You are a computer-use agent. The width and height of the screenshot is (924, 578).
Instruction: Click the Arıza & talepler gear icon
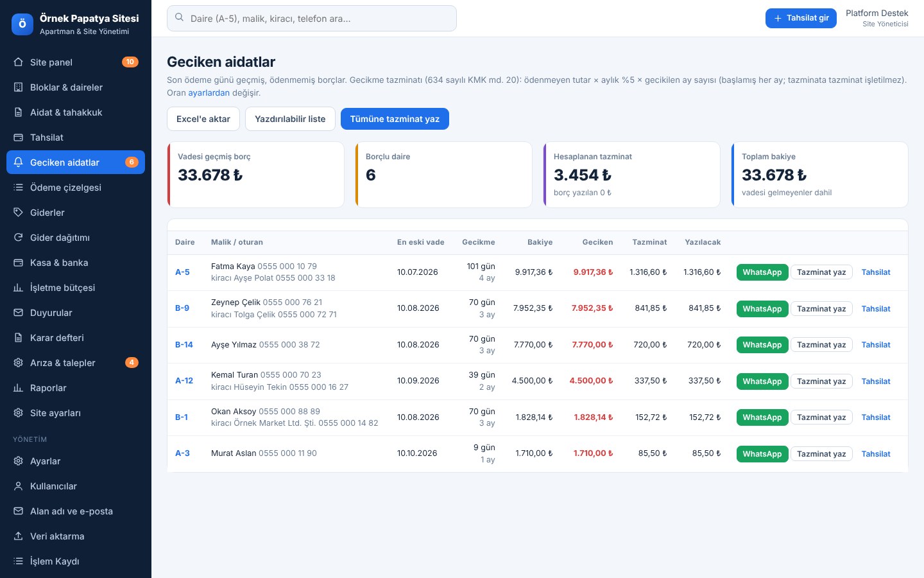[18, 363]
